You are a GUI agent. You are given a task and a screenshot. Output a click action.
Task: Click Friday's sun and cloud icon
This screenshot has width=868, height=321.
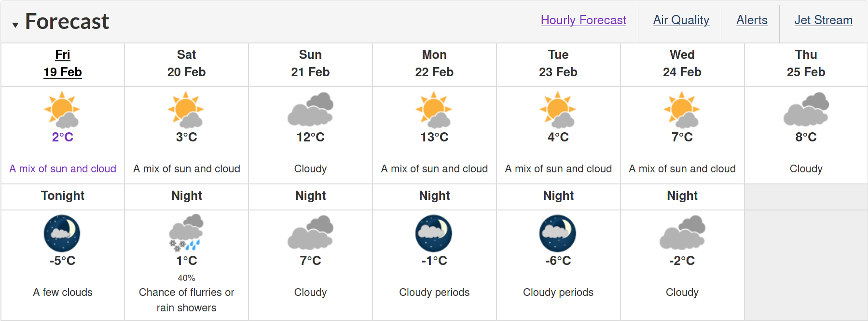click(x=62, y=110)
